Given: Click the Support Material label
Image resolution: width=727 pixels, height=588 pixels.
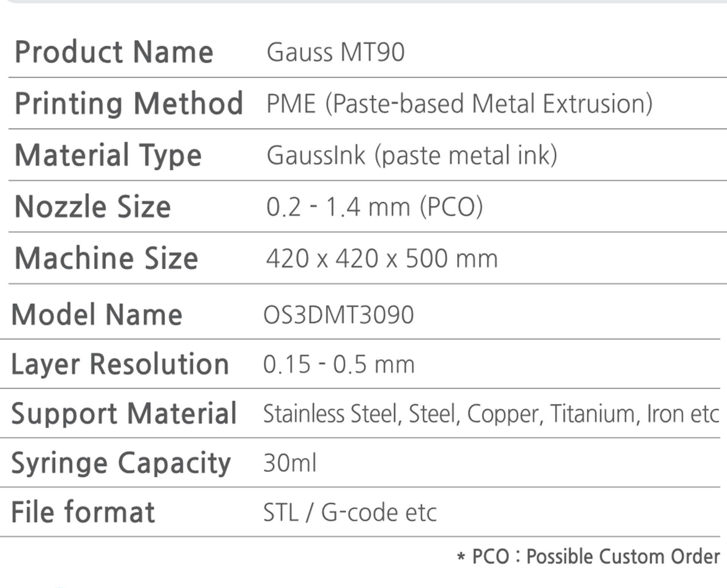Looking at the screenshot, I should click(124, 414).
